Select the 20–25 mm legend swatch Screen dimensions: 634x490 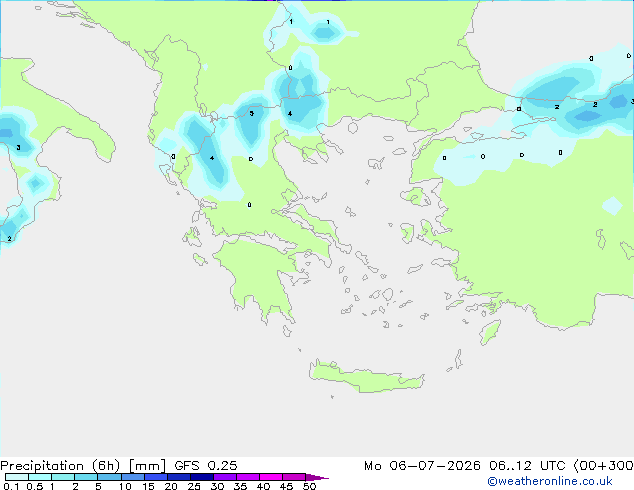(178, 477)
